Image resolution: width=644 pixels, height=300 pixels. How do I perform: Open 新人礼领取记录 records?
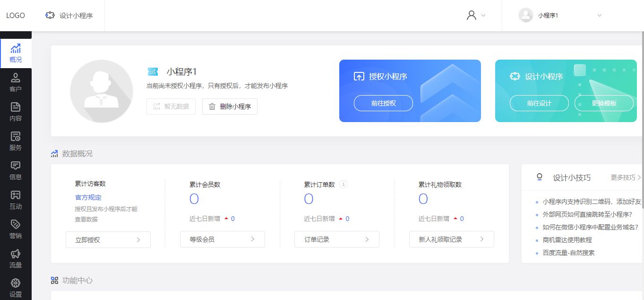(452, 239)
